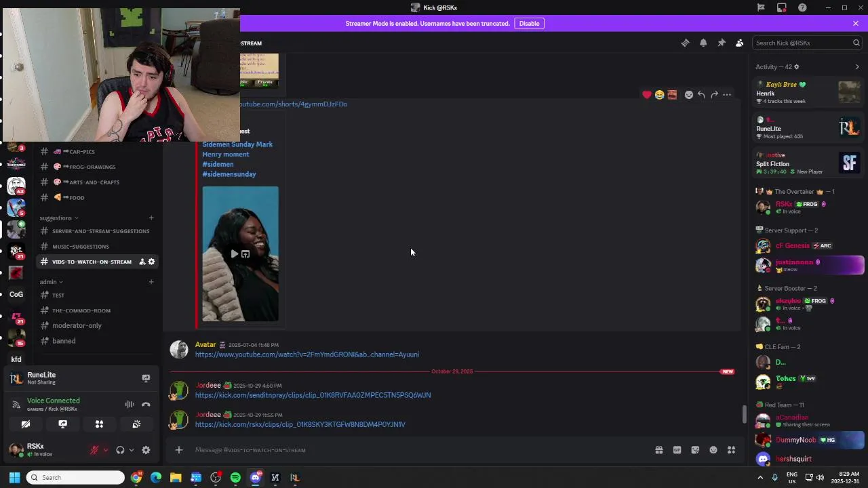
Task: Open the arts-and-crafts channel
Action: (x=98, y=182)
